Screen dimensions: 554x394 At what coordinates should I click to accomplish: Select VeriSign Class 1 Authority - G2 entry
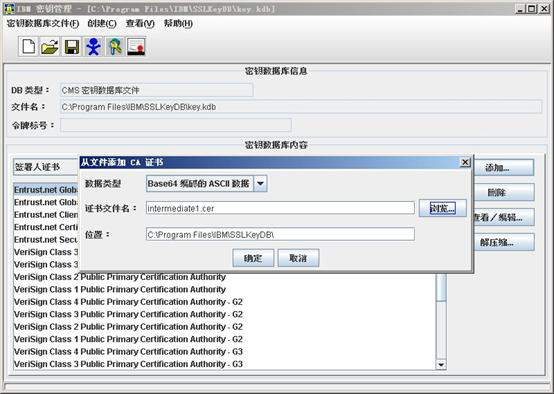225,339
